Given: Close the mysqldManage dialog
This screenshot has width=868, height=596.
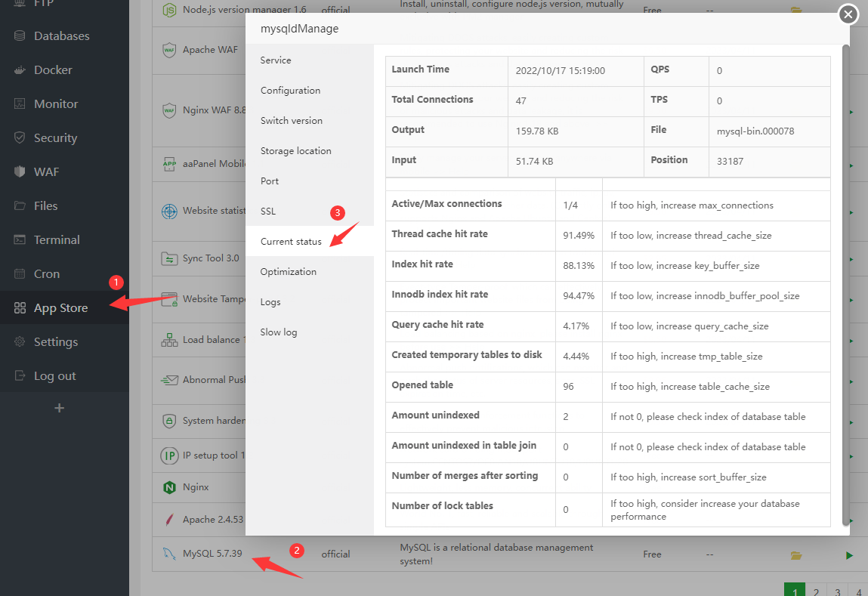Looking at the screenshot, I should pos(848,14).
